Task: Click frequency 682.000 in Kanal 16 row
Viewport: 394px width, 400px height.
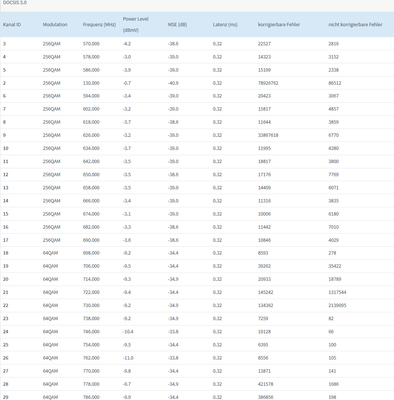Action: (91, 227)
